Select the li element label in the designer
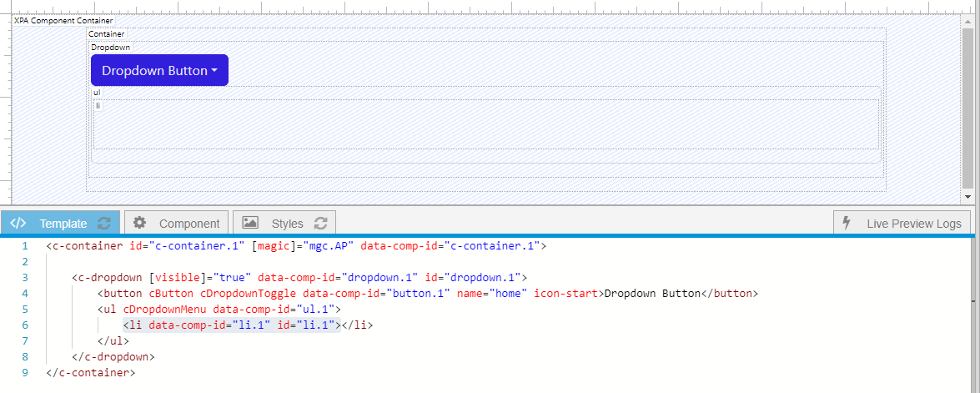Viewport: 980px width, 393px height. point(98,106)
